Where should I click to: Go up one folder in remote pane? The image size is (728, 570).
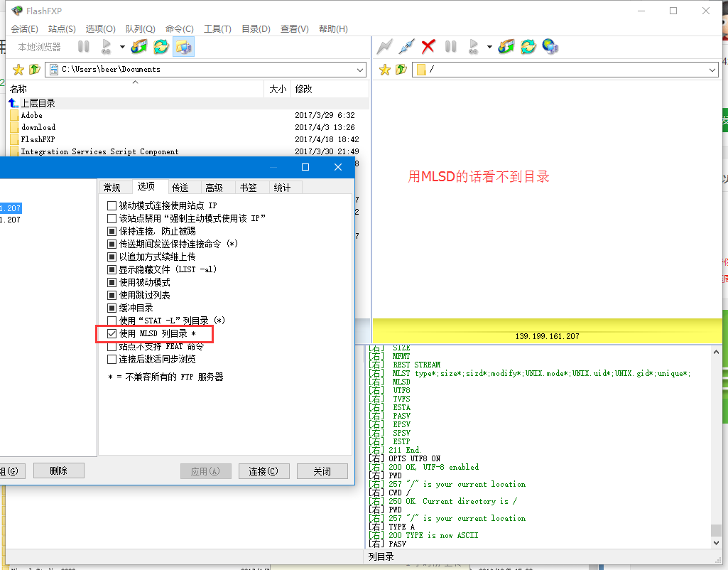tap(401, 70)
